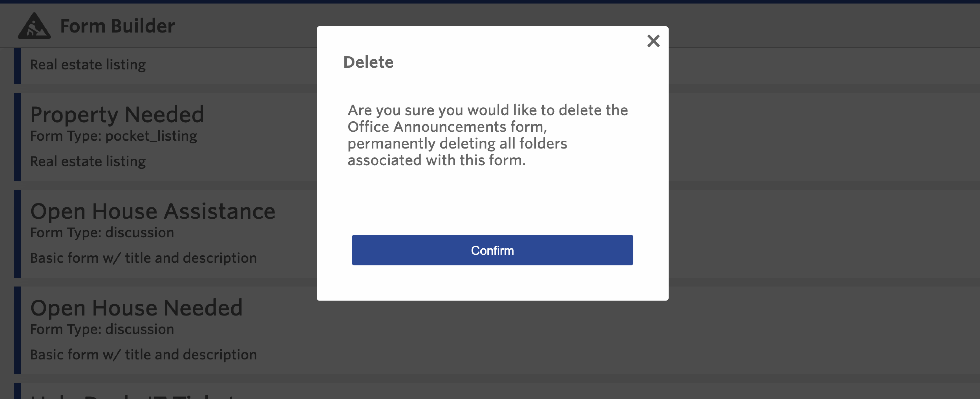Click Open House Assistance's Basic form description
The image size is (980, 399).
(143, 258)
